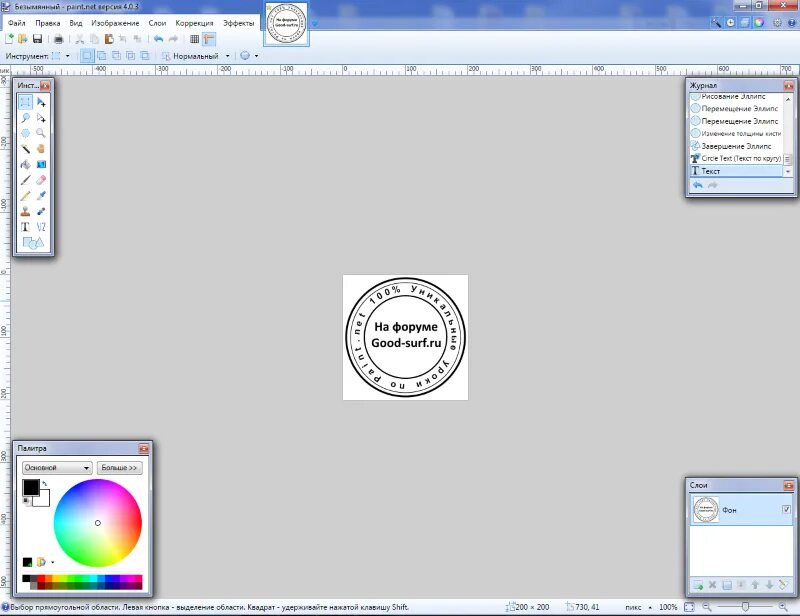Choose Subtract selection mode
This screenshot has width=800, height=616.
pyautogui.click(x=116, y=56)
